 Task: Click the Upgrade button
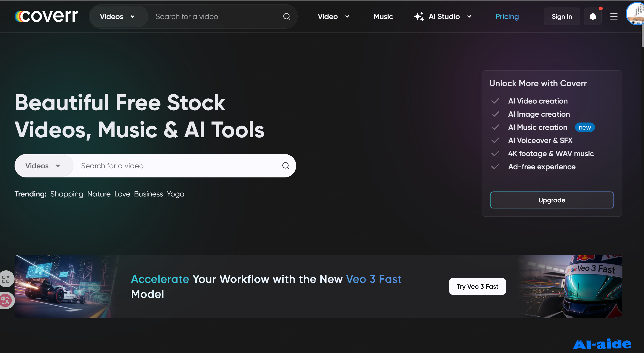552,200
